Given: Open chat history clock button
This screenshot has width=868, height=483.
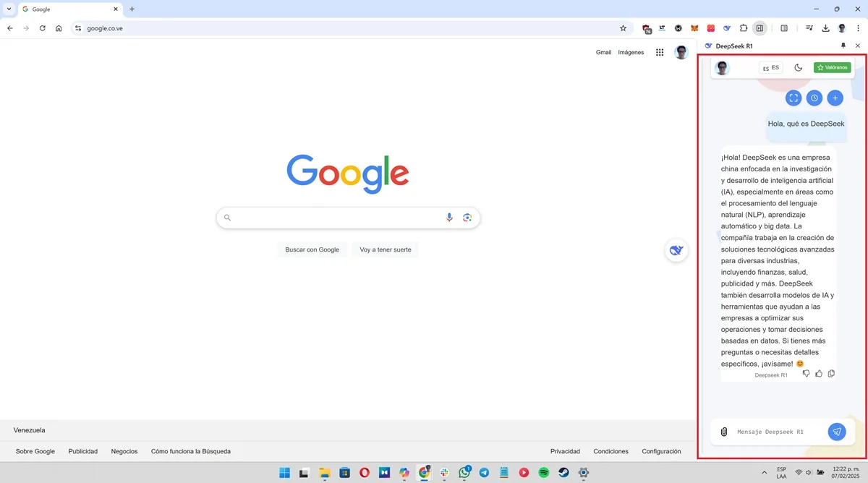Looking at the screenshot, I should [814, 98].
